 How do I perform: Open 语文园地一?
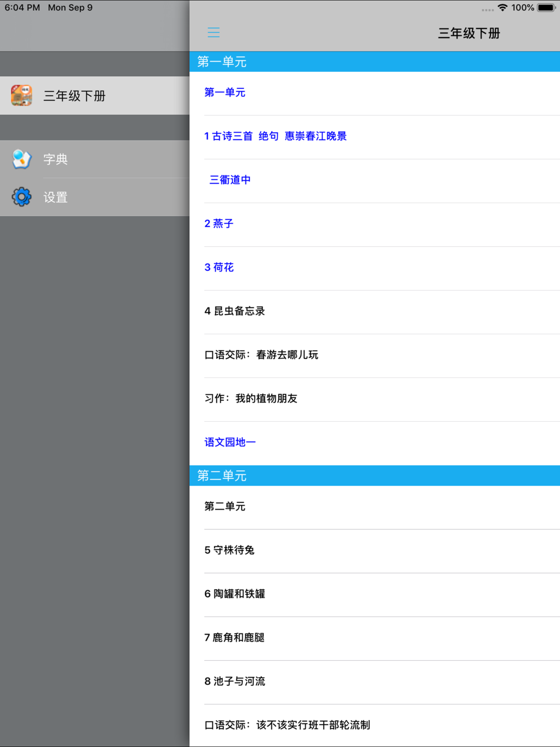pos(375,442)
